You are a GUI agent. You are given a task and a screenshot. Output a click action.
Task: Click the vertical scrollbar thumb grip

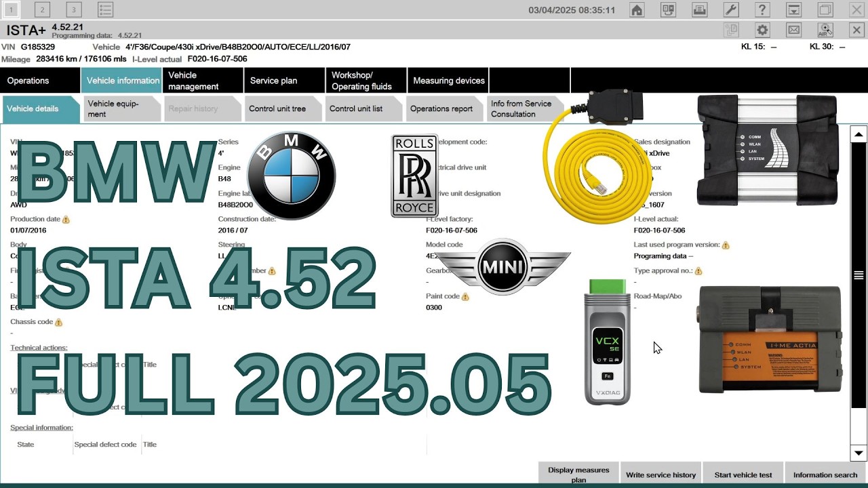coord(859,275)
